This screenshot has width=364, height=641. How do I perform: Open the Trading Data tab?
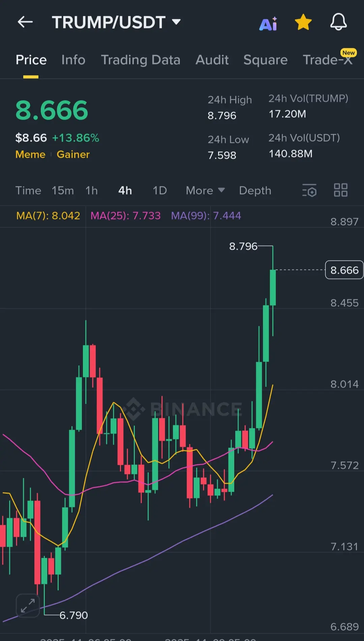coord(141,60)
